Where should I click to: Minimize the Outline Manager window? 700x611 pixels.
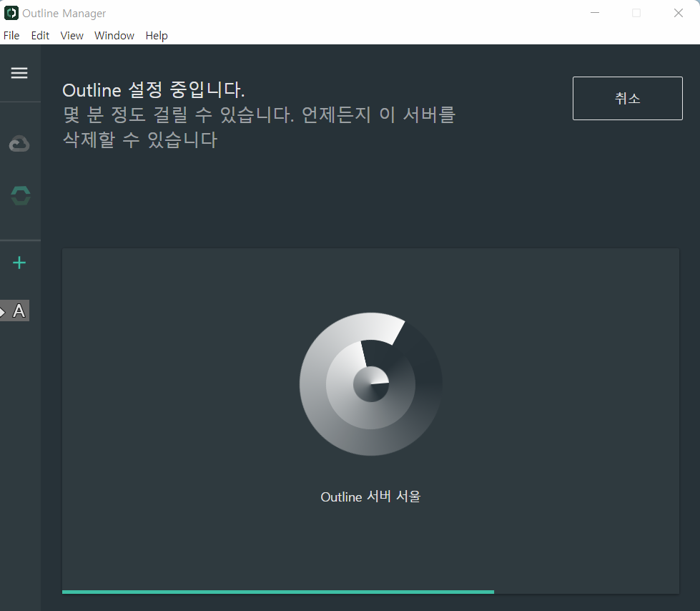595,13
